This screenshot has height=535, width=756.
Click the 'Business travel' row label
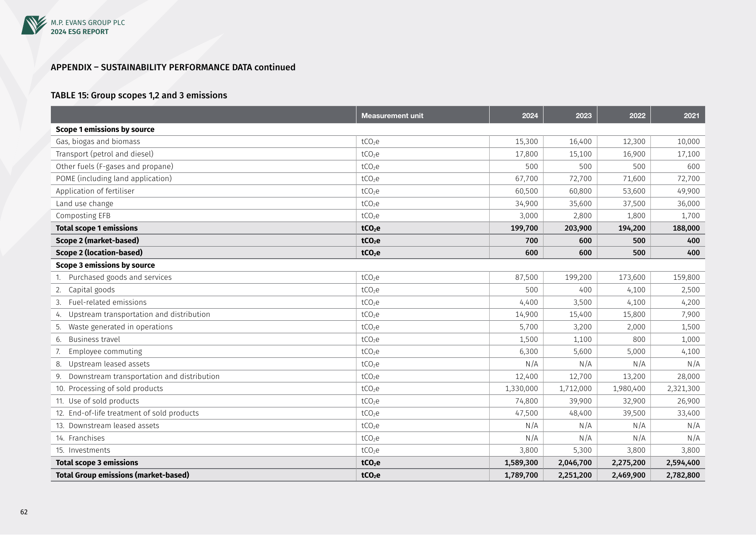click(94, 339)
